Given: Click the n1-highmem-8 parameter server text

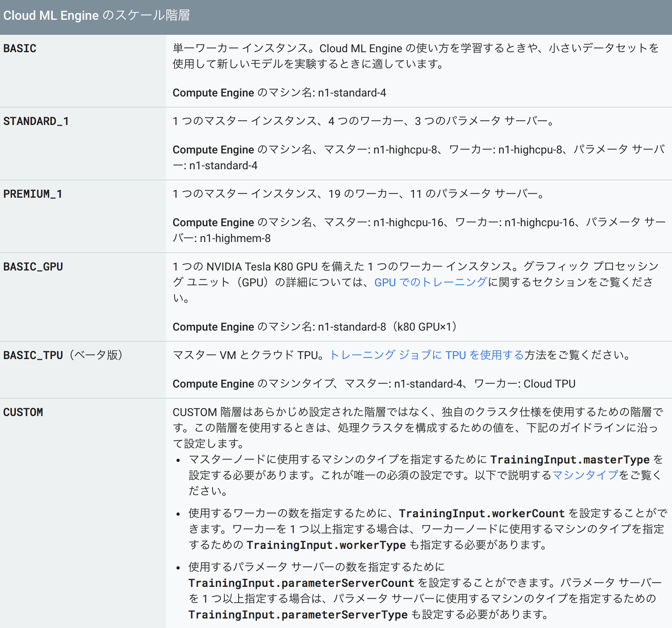Looking at the screenshot, I should [235, 238].
